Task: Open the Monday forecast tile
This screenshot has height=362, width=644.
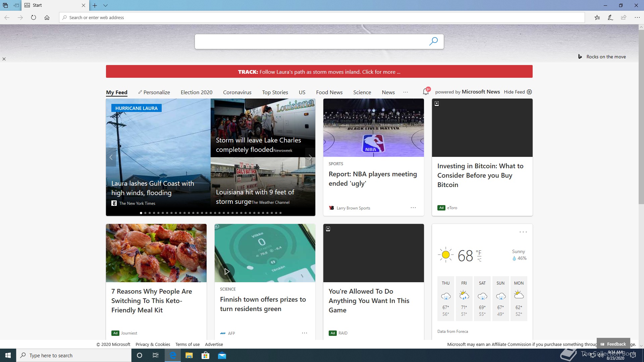Action: tap(519, 299)
